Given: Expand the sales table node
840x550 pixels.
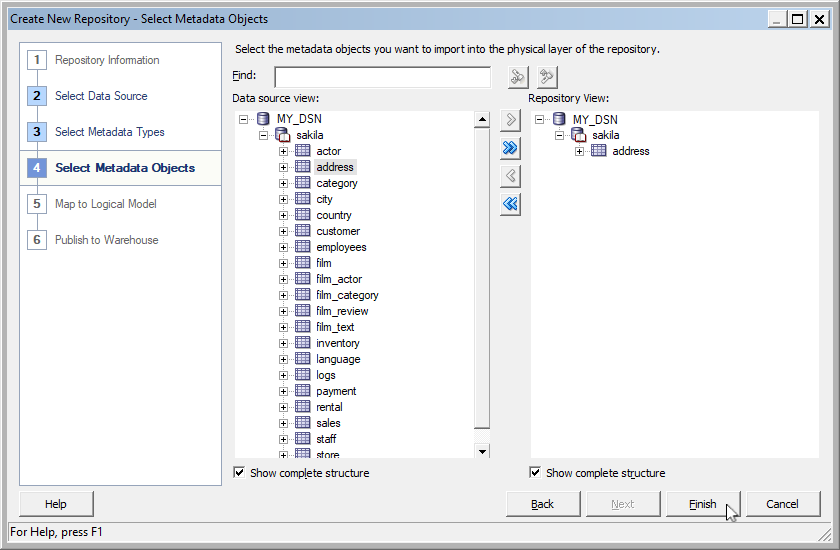Looking at the screenshot, I should pyautogui.click(x=283, y=424).
